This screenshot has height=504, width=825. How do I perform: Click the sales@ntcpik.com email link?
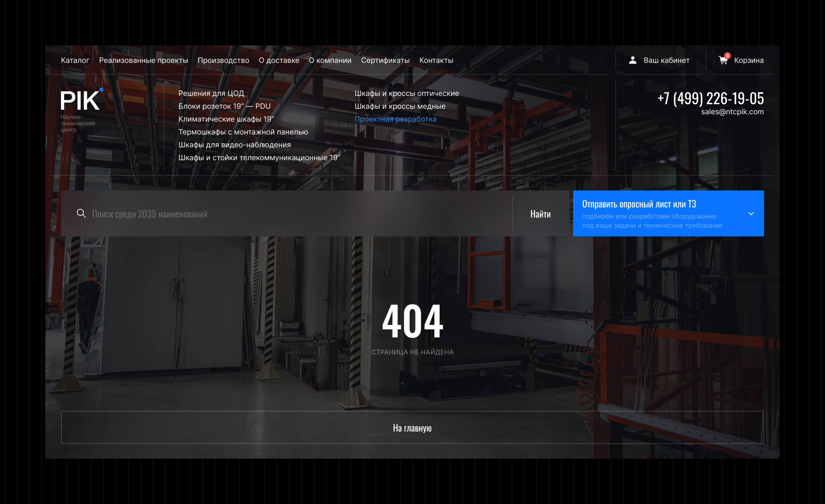tap(732, 112)
